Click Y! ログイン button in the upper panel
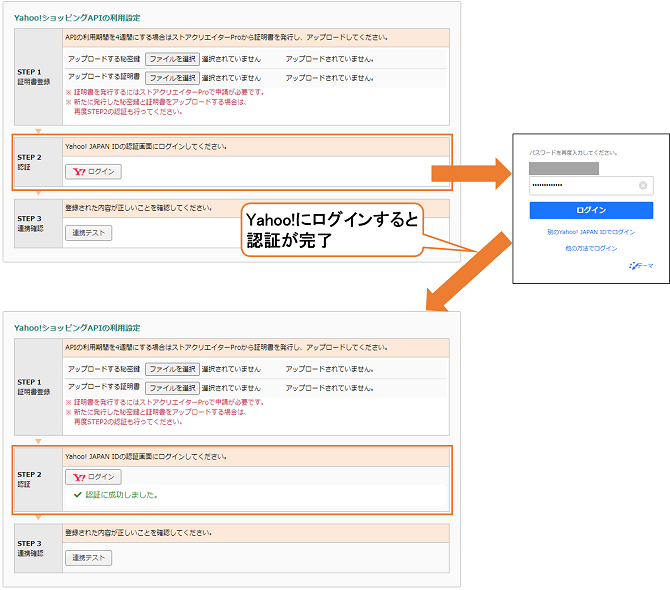 tap(93, 172)
